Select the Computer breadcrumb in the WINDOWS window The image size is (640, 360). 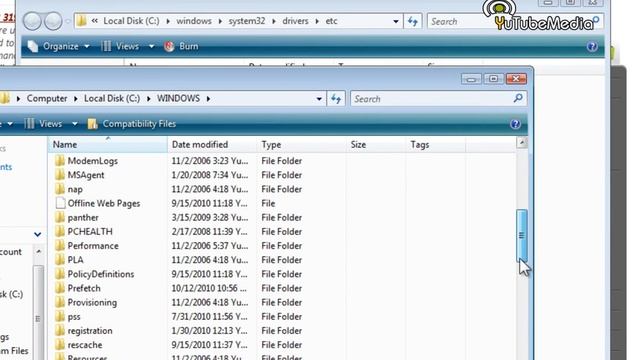click(x=47, y=99)
